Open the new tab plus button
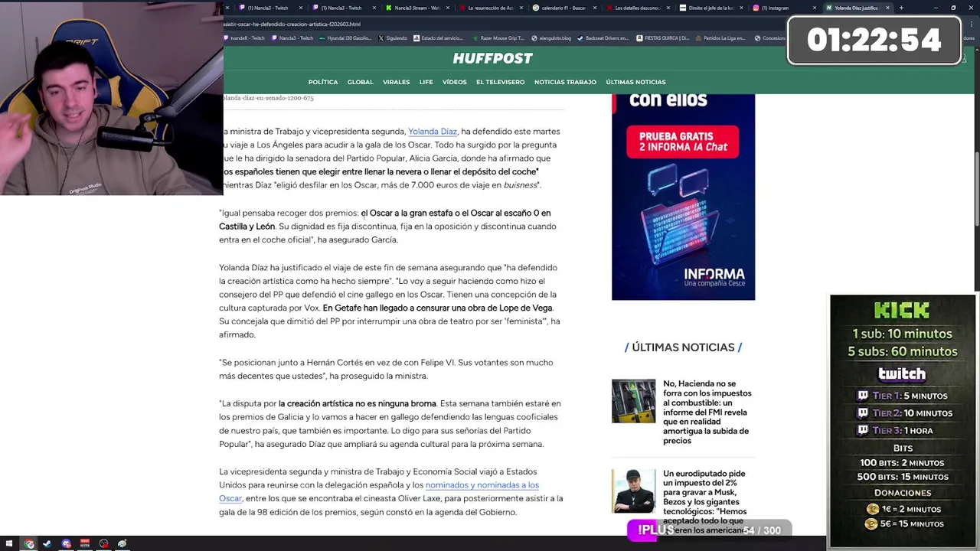The width and height of the screenshot is (980, 551). [900, 8]
